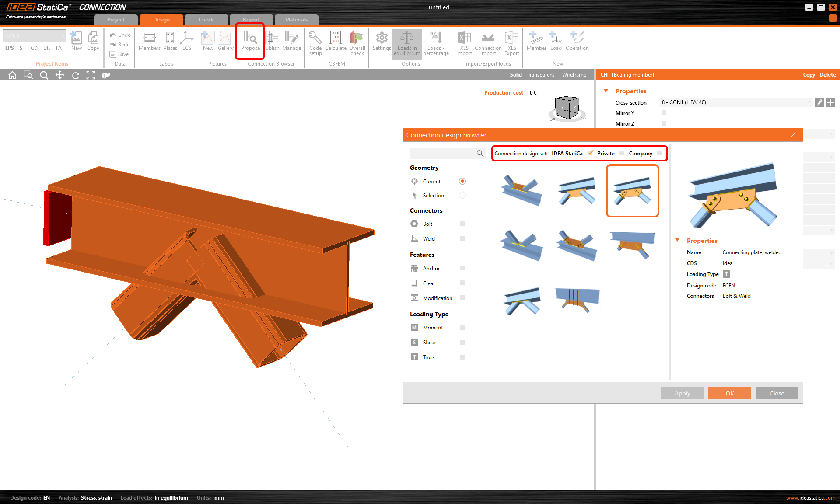Screen dimensions: 840x504
Task: Click the home view icon
Action: (x=12, y=75)
